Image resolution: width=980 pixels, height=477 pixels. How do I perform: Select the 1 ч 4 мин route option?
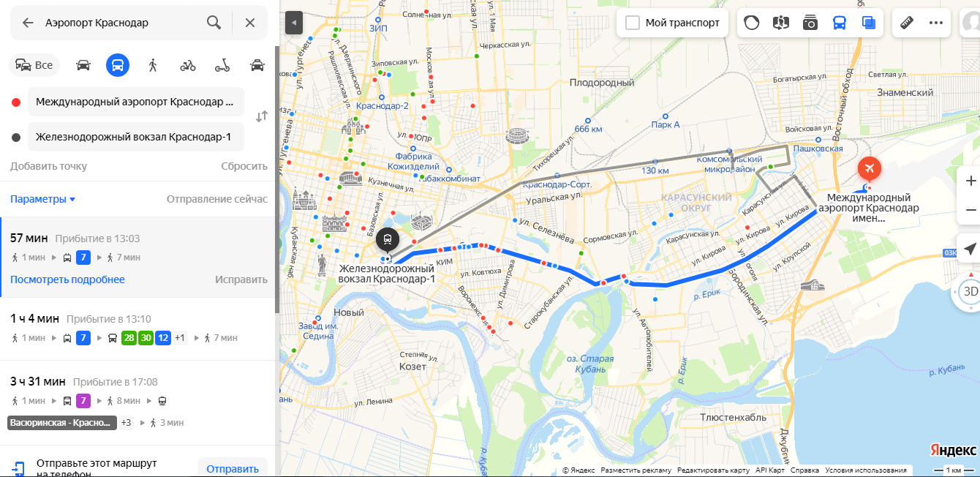pos(139,328)
